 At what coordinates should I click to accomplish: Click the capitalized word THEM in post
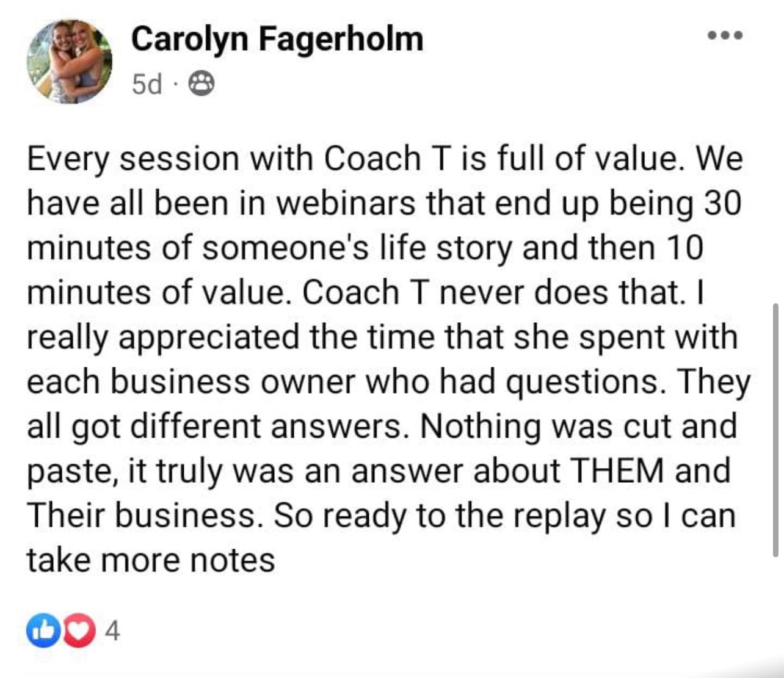(616, 471)
